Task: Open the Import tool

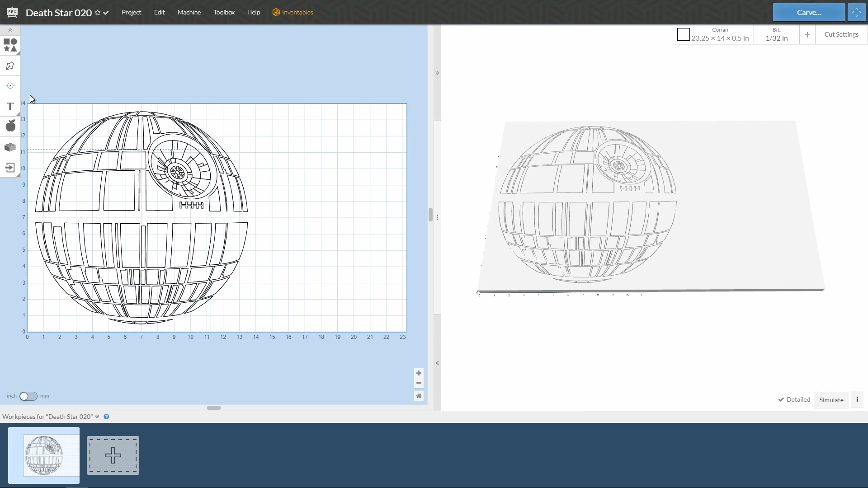Action: [10, 168]
